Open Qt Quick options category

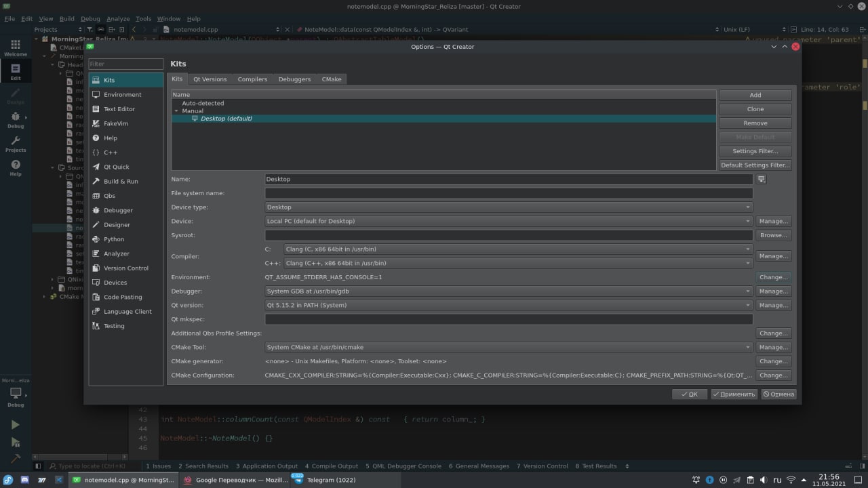pos(126,167)
